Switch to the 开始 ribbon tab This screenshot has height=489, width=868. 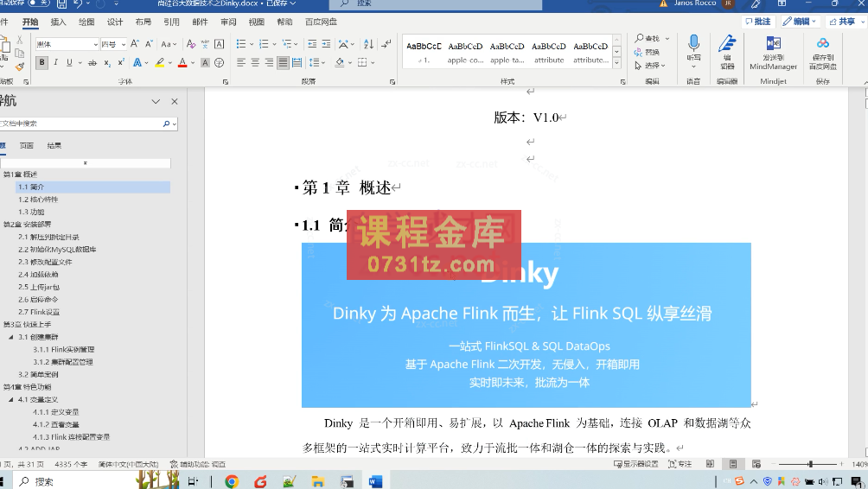30,22
